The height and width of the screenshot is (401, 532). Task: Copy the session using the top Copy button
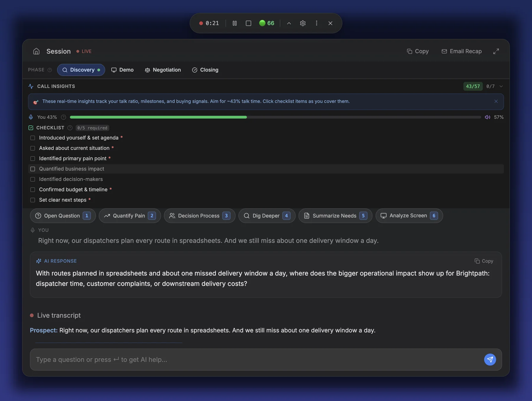pyautogui.click(x=418, y=51)
